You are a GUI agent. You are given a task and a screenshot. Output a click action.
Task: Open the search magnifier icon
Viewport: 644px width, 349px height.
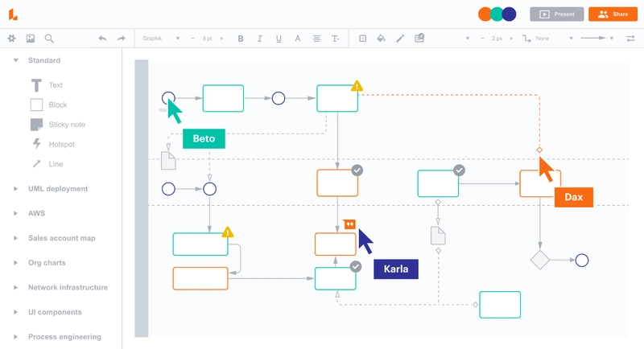pos(49,39)
